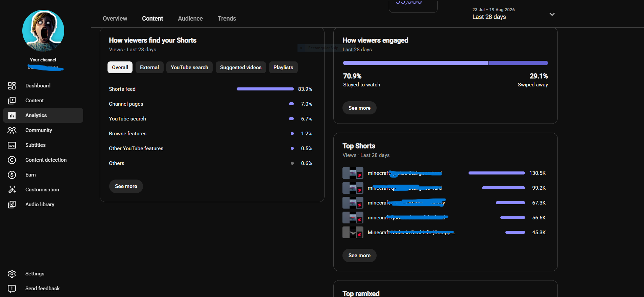Click the 130.5K views value

click(538, 173)
